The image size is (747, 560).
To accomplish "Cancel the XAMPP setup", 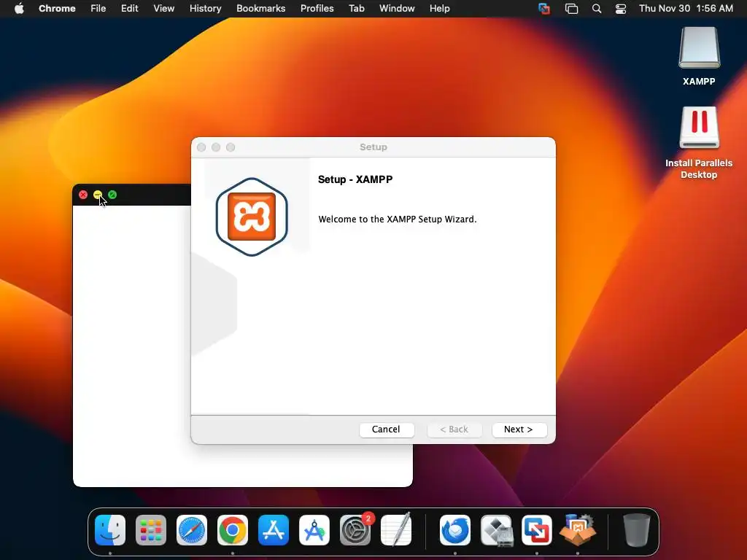I will pyautogui.click(x=387, y=429).
